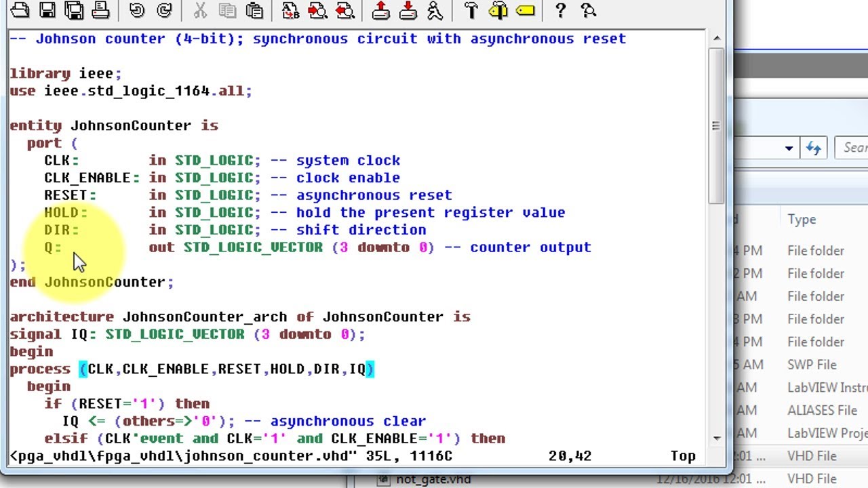Screen dimensions: 868x488
Task: Search help with the magnifier-question icon
Action: pos(588,10)
